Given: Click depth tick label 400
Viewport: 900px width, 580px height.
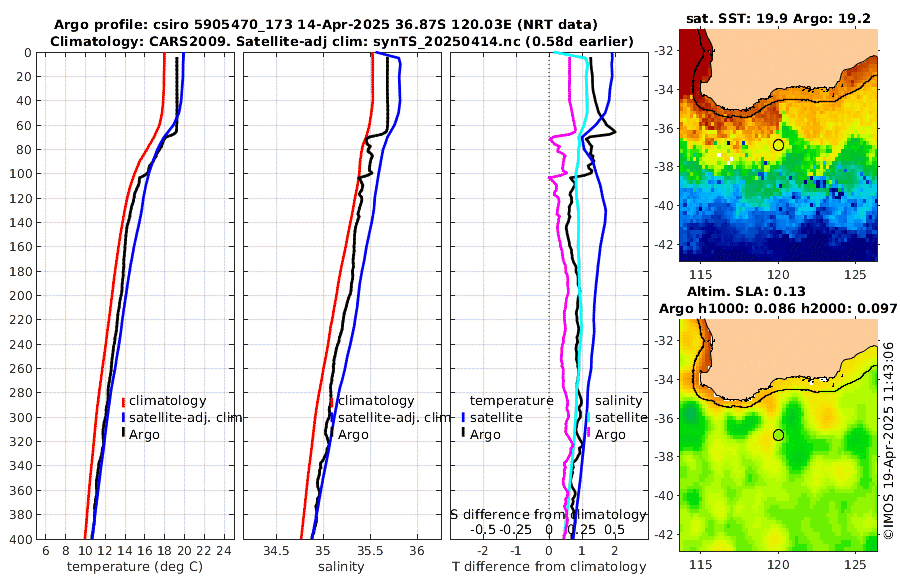Looking at the screenshot, I should click(21, 539).
